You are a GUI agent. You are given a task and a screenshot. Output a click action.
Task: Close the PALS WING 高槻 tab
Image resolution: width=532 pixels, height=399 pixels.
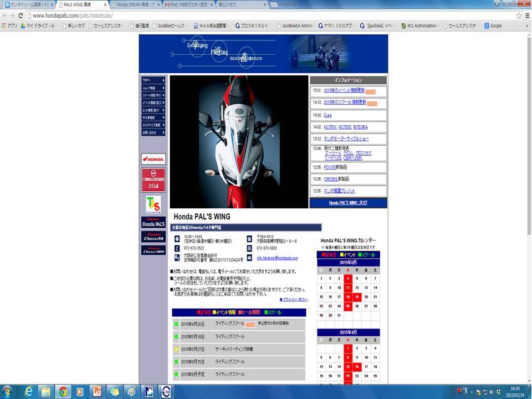point(105,5)
